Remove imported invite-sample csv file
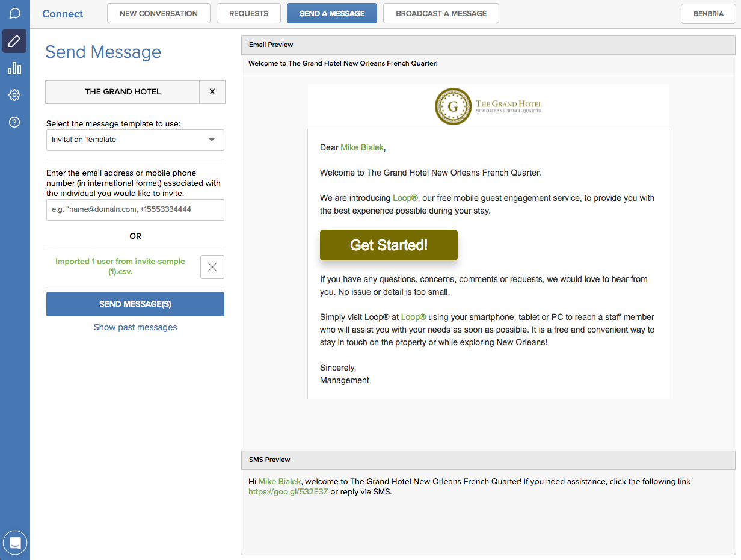 pyautogui.click(x=212, y=267)
